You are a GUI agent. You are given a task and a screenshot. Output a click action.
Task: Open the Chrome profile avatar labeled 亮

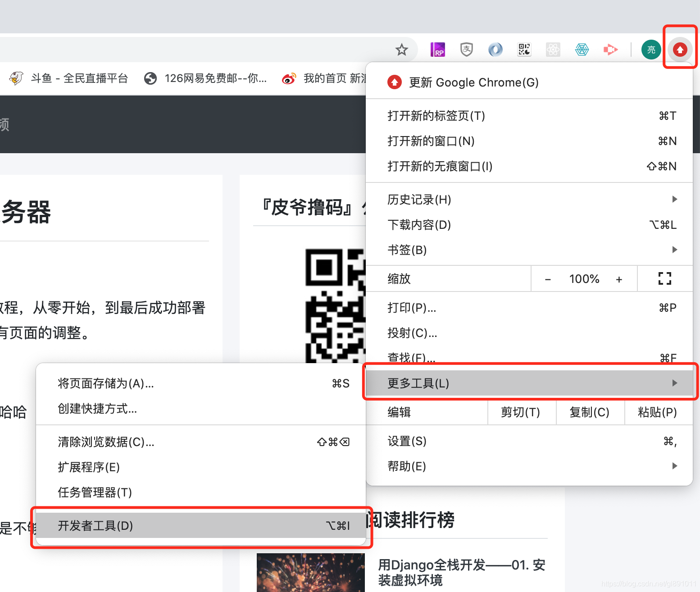(651, 50)
